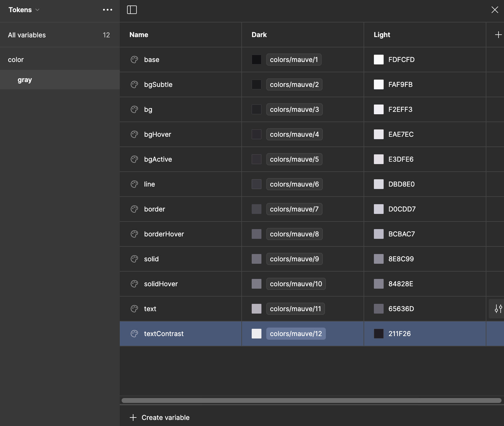Open the collection options ellipsis menu
Screen dimensions: 504x426
coord(108,10)
